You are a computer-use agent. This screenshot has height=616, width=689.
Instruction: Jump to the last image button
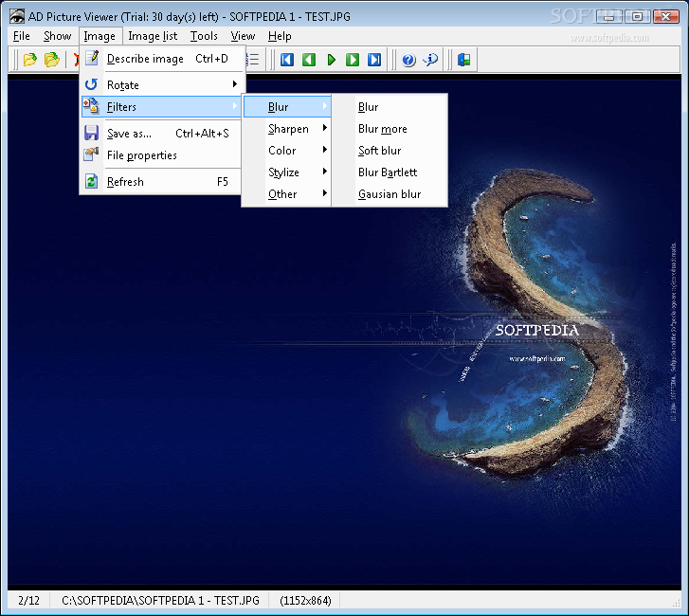pos(374,60)
